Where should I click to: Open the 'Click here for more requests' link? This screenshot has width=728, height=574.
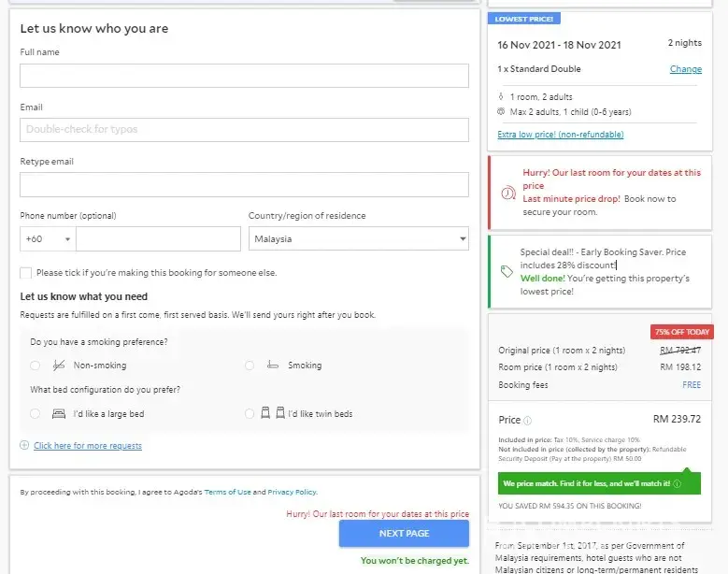(x=88, y=446)
